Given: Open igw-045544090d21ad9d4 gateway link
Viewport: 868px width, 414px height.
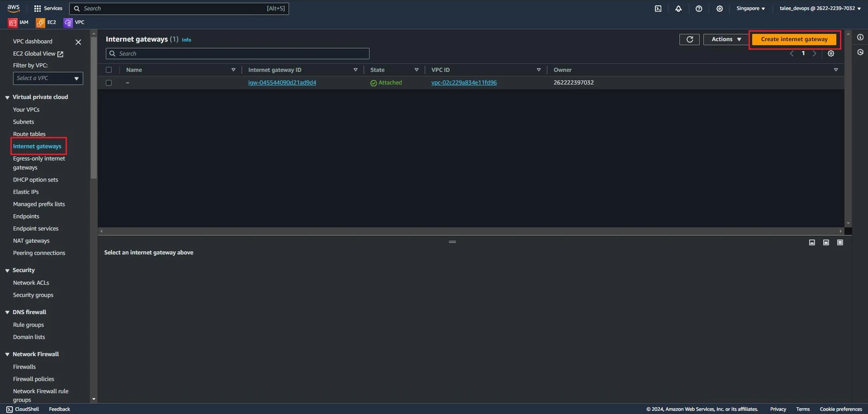Looking at the screenshot, I should point(282,82).
